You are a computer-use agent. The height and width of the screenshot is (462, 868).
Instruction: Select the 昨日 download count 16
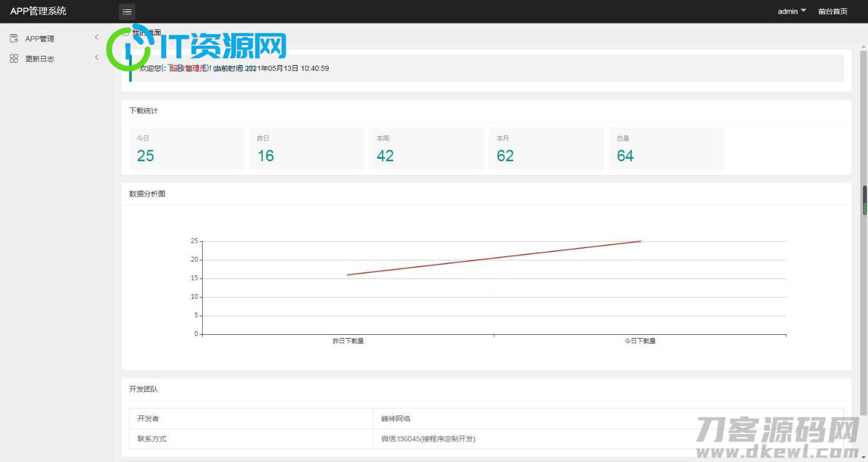click(x=265, y=156)
